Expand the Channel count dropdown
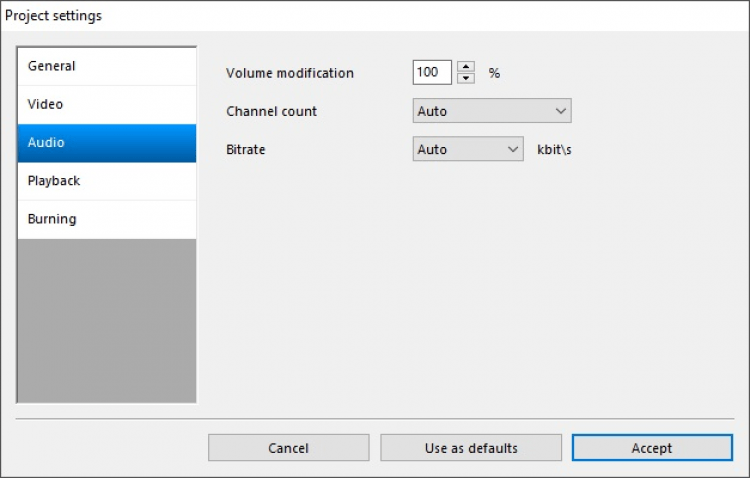The image size is (750, 478). tap(492, 111)
